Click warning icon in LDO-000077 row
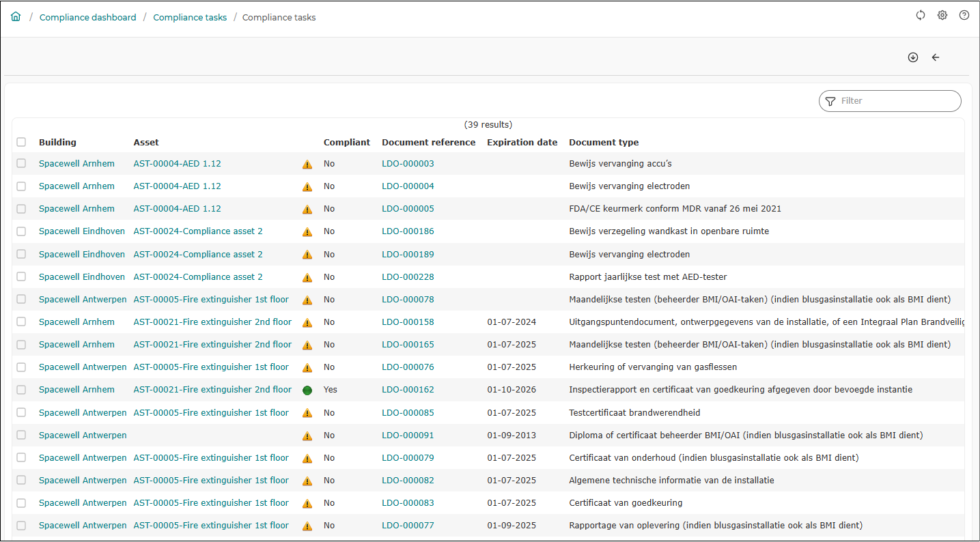This screenshot has height=542, width=980. 307,526
